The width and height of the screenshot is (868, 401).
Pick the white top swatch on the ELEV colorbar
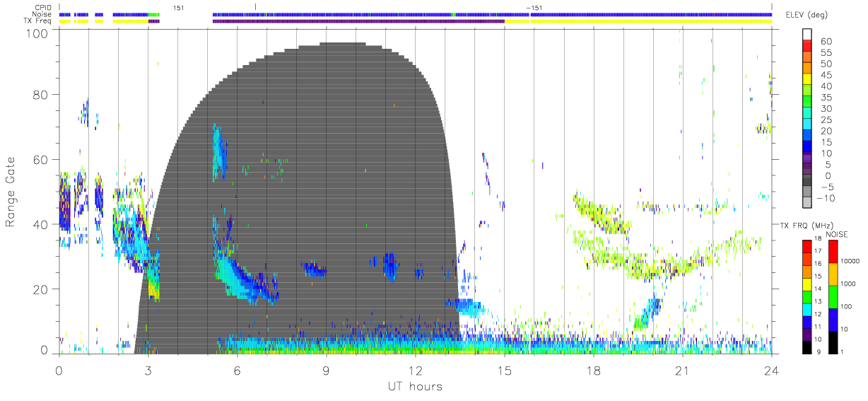[807, 35]
